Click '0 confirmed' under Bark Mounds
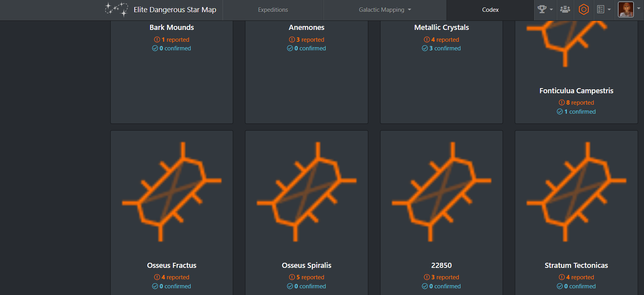This screenshot has width=644, height=295. pos(172,48)
